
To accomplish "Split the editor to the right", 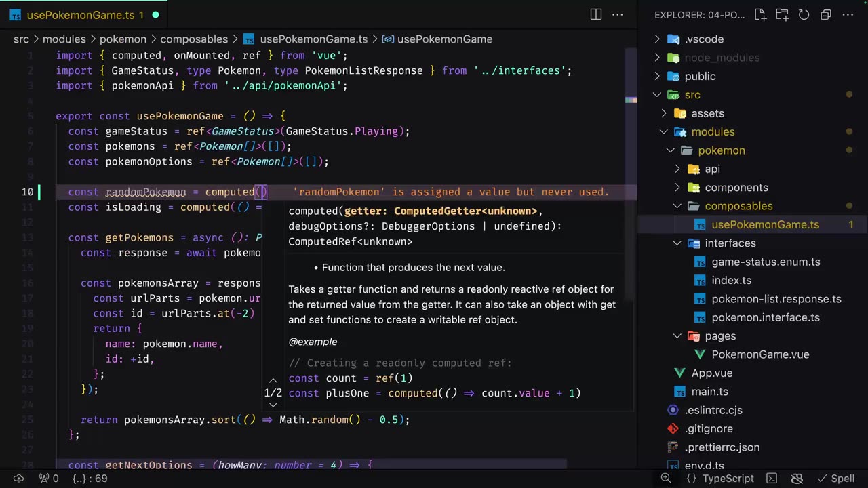I will tap(596, 14).
